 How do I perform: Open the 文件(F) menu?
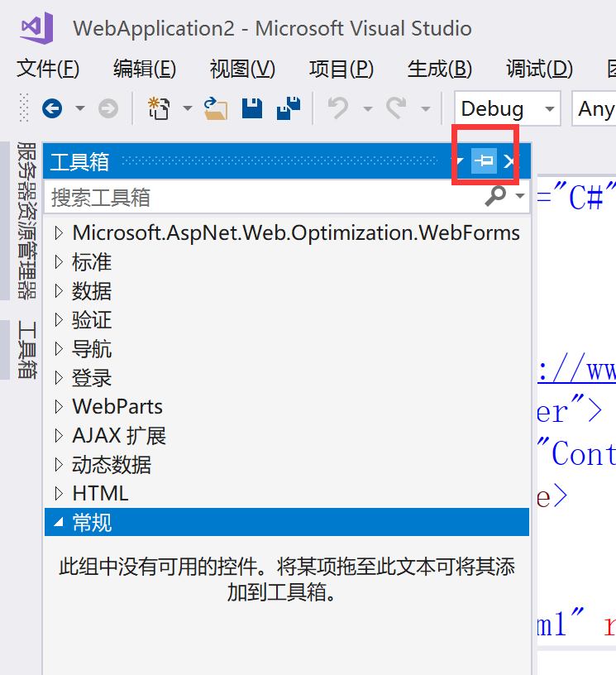click(x=48, y=69)
